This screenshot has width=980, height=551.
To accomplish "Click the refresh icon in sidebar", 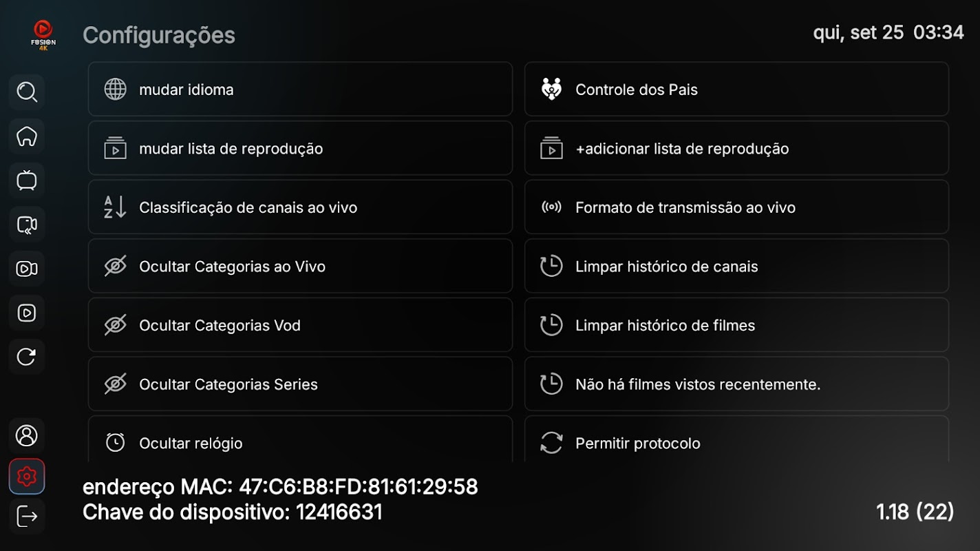I will (27, 357).
